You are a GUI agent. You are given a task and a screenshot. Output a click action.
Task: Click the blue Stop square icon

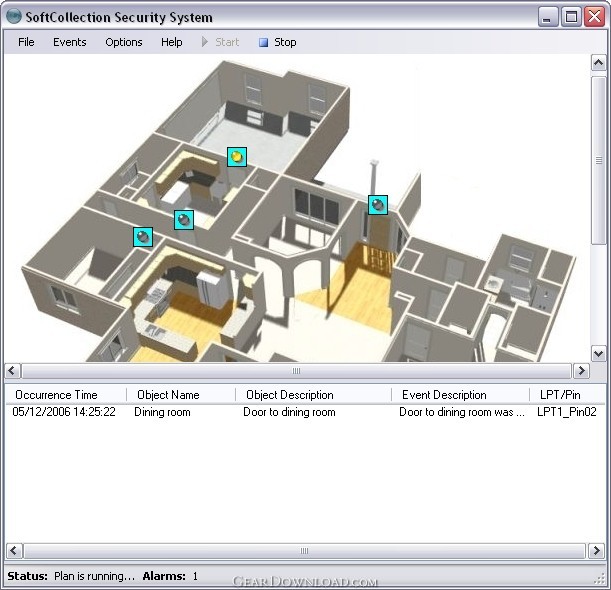(264, 42)
